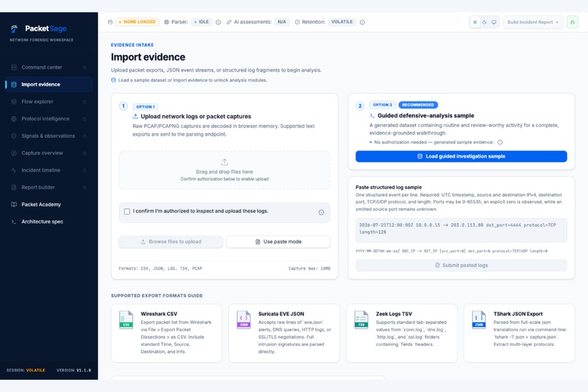Click info icon after 'generated sample evidence'
The width and height of the screenshot is (588, 392).
[x=500, y=142]
